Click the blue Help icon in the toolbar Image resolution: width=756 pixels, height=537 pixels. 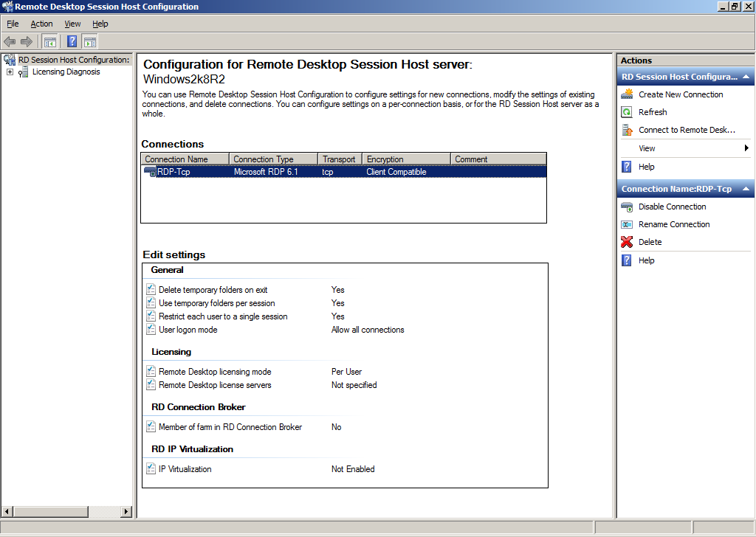(72, 42)
